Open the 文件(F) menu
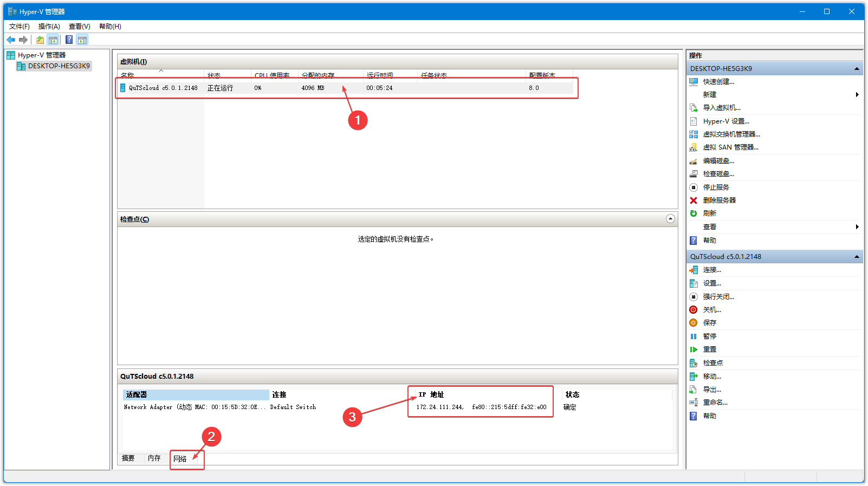The image size is (868, 486). tap(20, 27)
